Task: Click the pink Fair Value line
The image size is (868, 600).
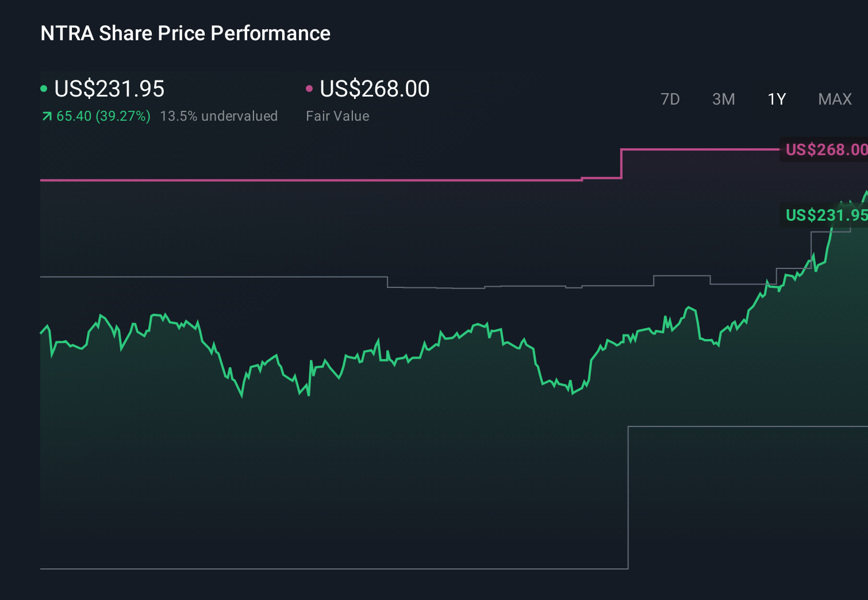Action: click(x=287, y=180)
